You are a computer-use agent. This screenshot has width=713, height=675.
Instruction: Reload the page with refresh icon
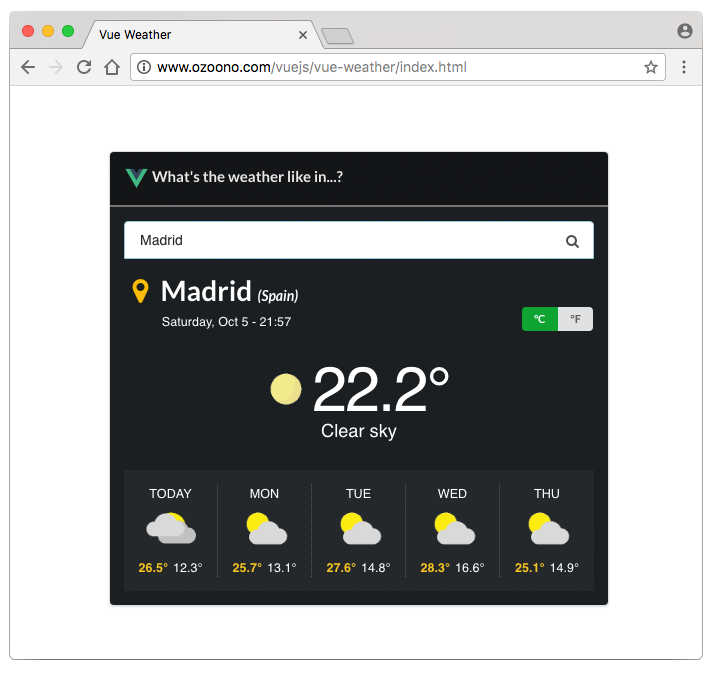click(x=84, y=67)
